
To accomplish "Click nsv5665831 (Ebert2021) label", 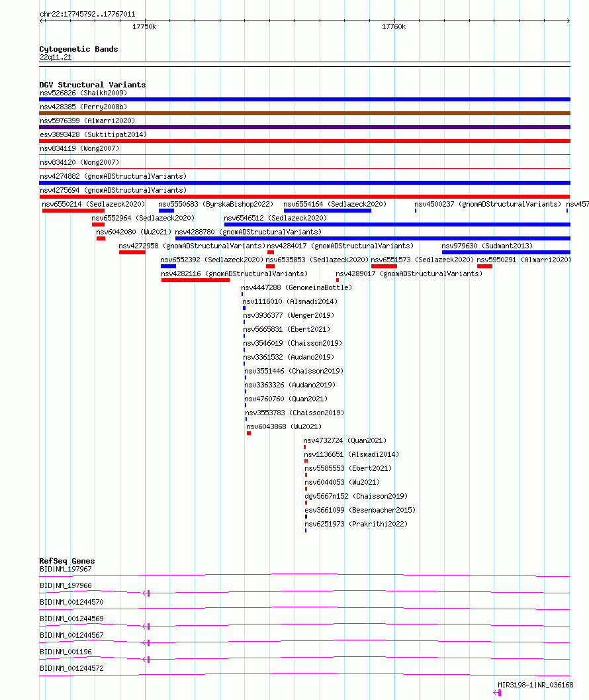I will click(x=287, y=329).
